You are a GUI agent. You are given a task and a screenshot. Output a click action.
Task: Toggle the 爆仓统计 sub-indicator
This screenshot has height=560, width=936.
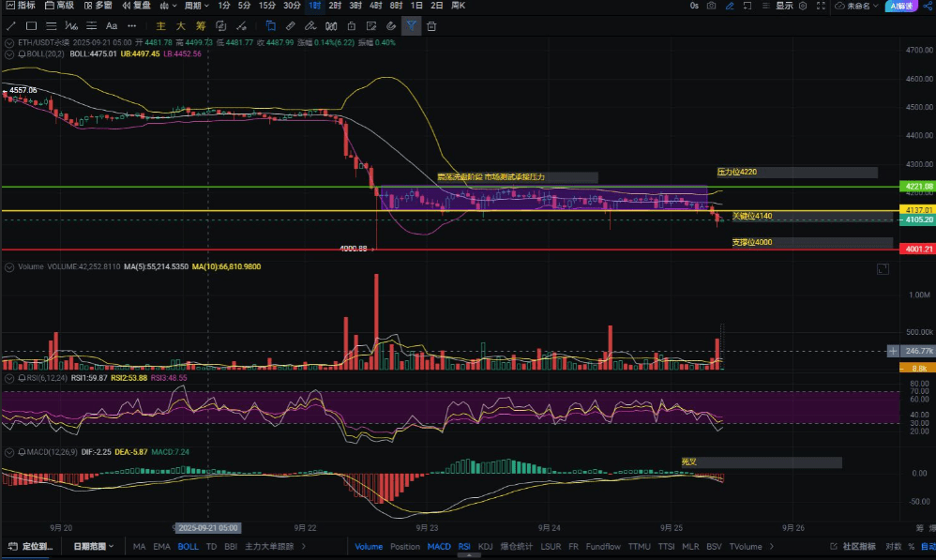517,546
